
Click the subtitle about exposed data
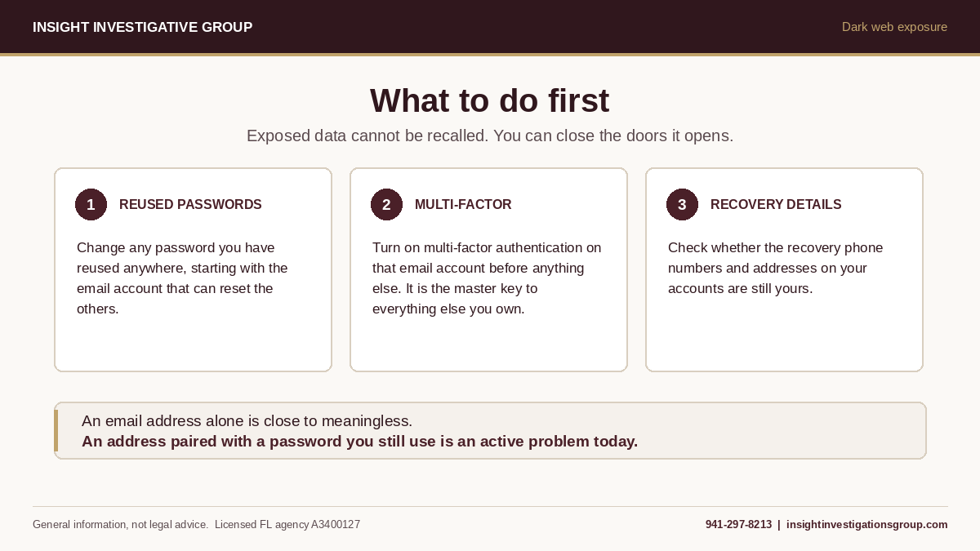click(490, 136)
